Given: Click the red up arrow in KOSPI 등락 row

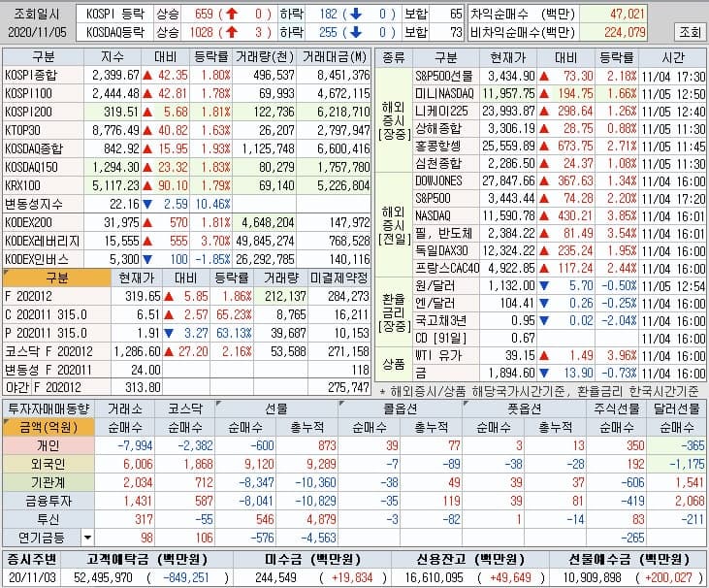Looking at the screenshot, I should pos(232,14).
